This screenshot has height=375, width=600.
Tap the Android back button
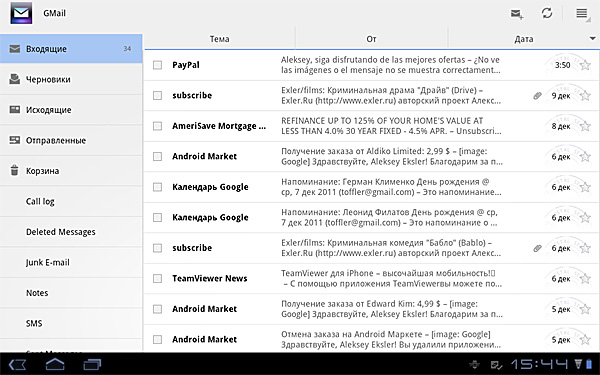[18, 364]
